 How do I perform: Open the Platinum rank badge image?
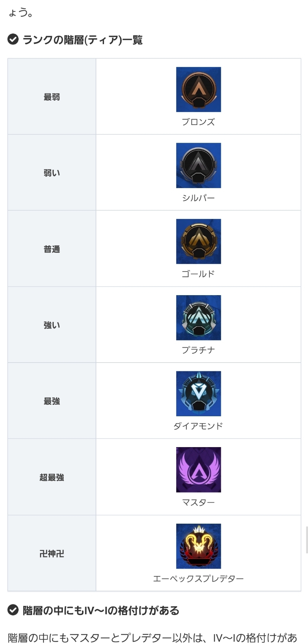tap(198, 318)
